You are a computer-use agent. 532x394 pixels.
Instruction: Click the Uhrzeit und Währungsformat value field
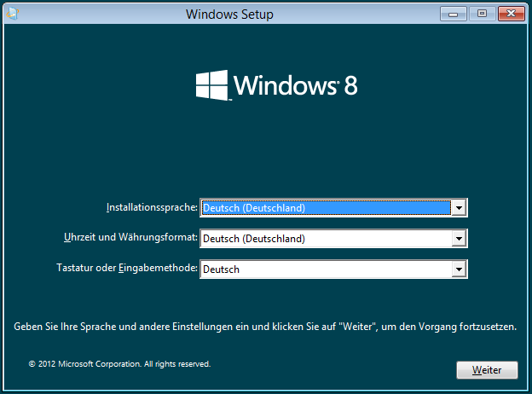click(325, 239)
